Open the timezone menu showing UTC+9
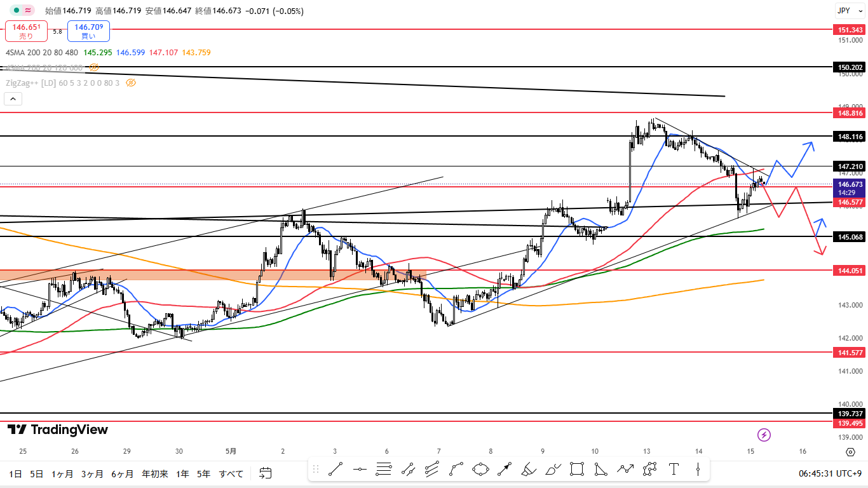868x488 pixels. tap(830, 474)
